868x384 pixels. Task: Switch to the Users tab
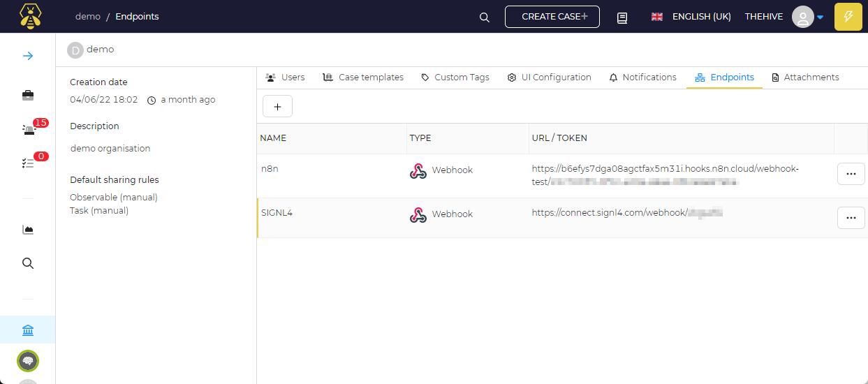coord(285,77)
